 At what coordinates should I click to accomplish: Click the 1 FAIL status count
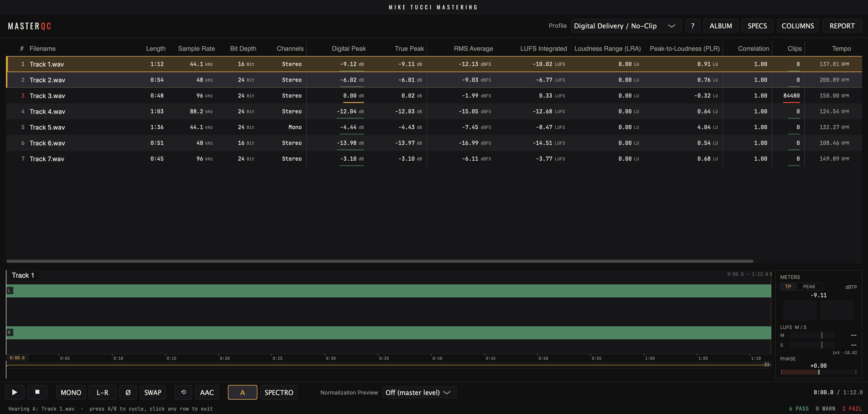click(x=852, y=409)
